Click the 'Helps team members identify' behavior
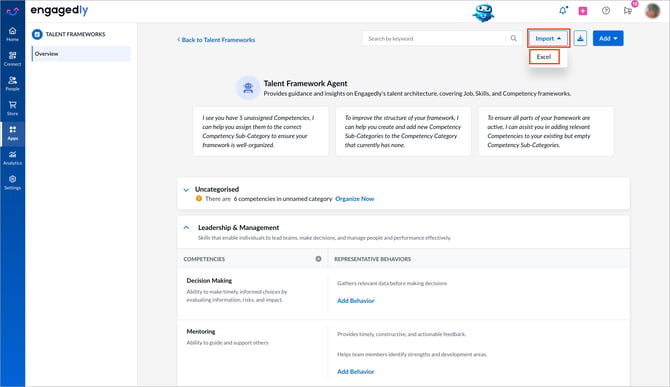 point(412,354)
